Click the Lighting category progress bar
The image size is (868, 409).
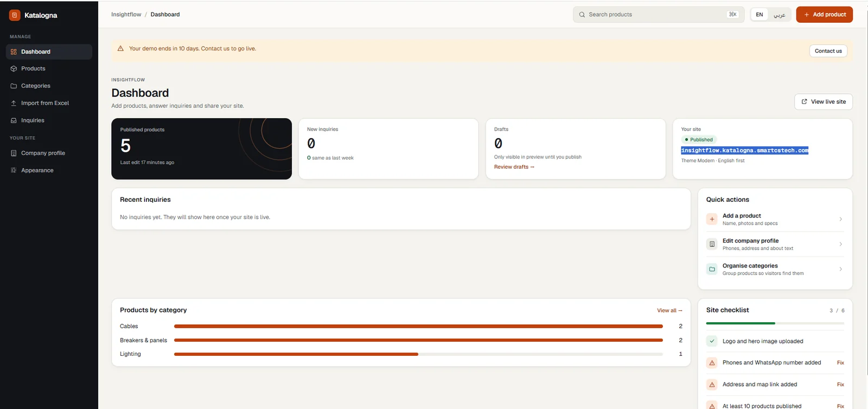pyautogui.click(x=418, y=354)
